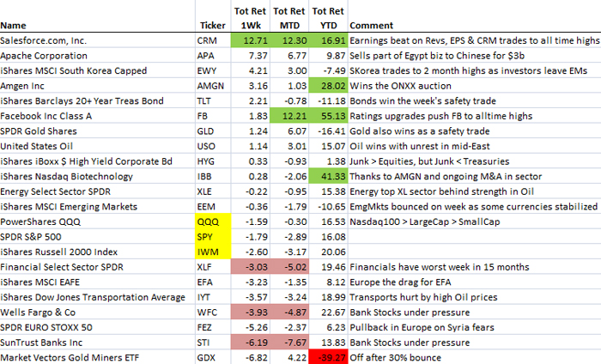Viewport: 601px width, 364px height.
Task: Select the bright red -39.27 cell
Action: click(329, 357)
